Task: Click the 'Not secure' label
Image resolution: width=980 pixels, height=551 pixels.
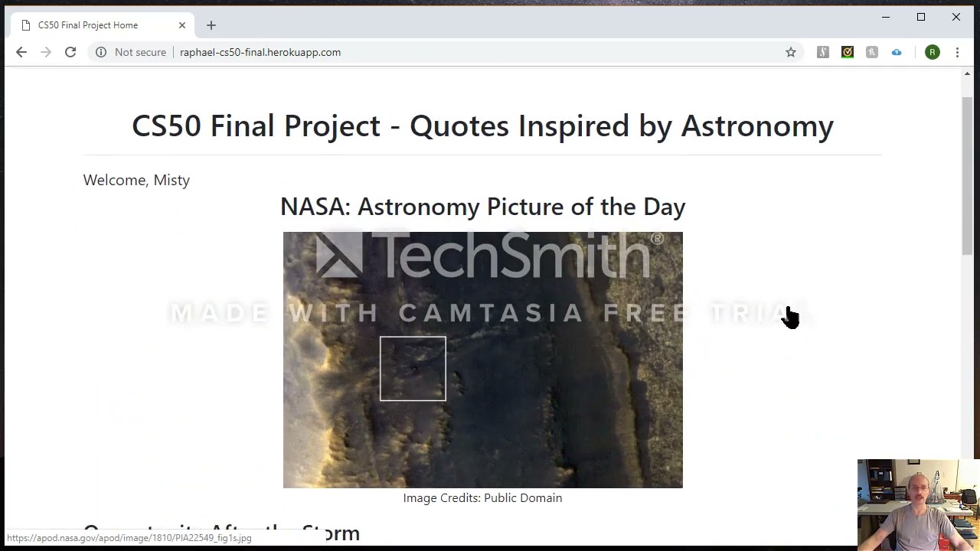Action: click(x=140, y=52)
